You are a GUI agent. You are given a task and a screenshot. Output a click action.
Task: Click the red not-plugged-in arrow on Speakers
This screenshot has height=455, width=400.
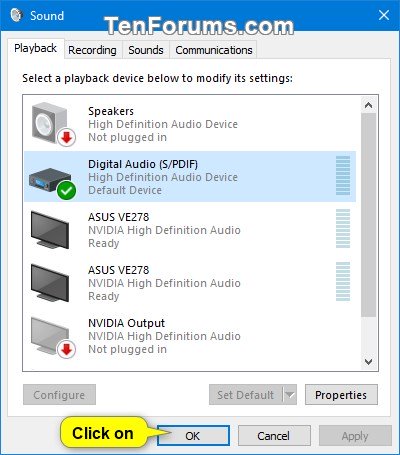66,137
